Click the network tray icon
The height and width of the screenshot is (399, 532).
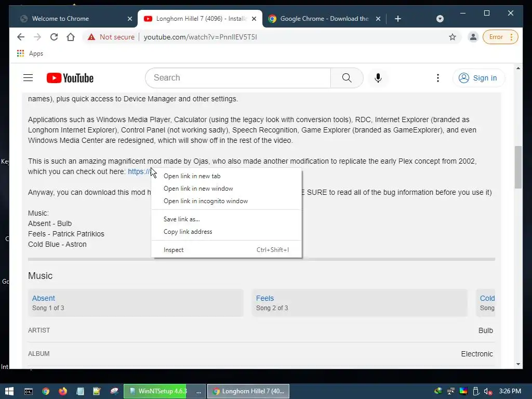(x=451, y=391)
